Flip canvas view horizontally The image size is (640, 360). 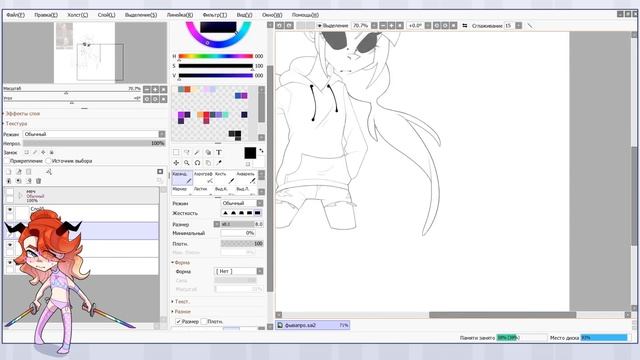coord(464,25)
